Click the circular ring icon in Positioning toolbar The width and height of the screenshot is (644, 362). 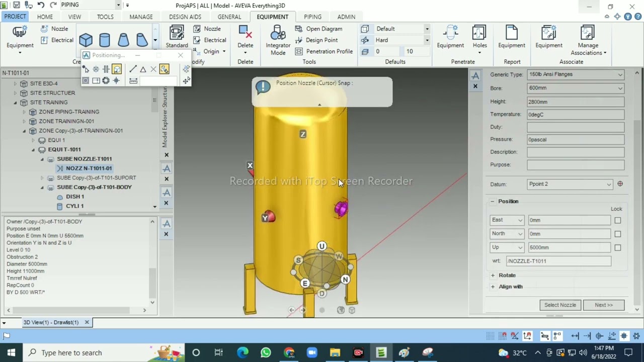tap(106, 80)
